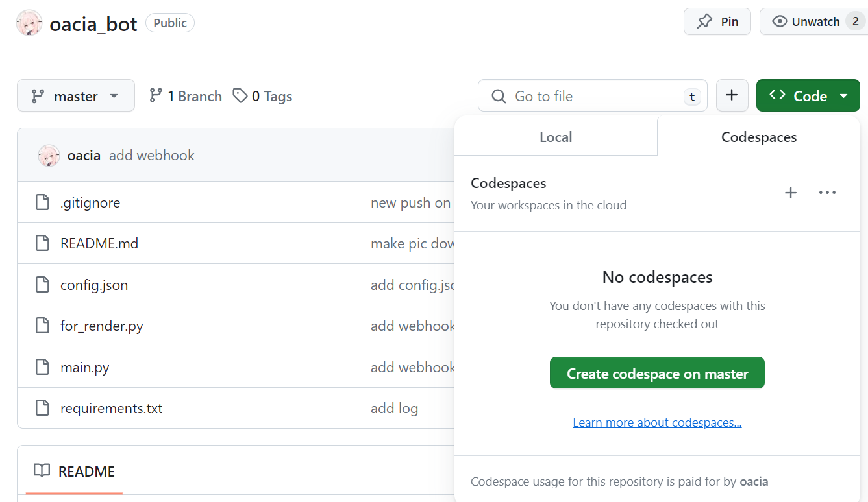
Task: Open Learn more about codespaces link
Action: tap(657, 423)
